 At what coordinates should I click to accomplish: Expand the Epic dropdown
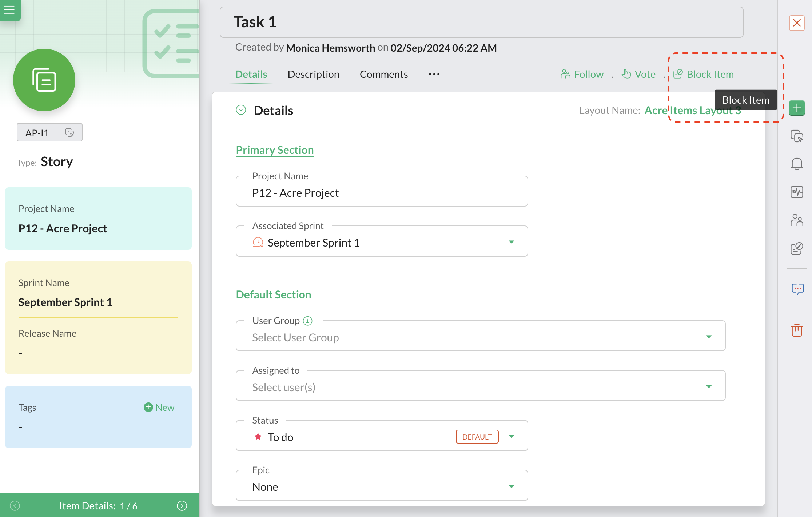(511, 486)
